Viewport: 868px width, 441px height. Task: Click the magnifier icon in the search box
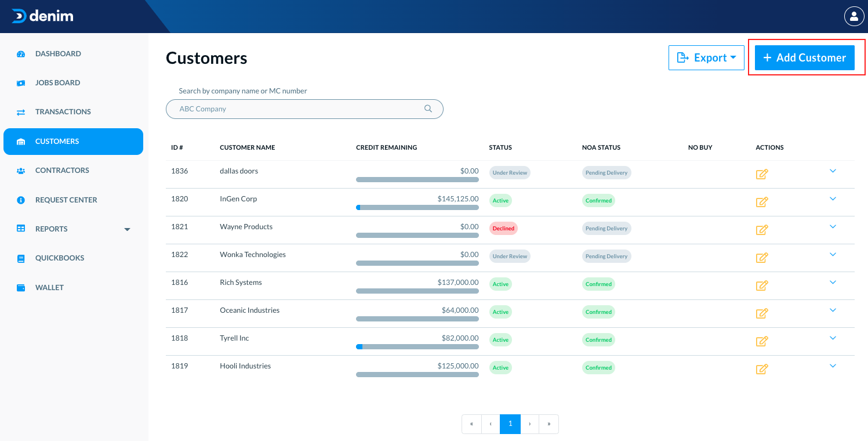coord(428,109)
